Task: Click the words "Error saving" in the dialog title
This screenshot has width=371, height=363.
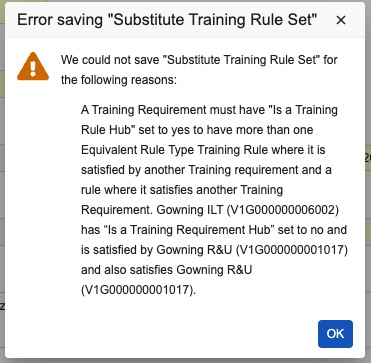Action: pos(60,20)
